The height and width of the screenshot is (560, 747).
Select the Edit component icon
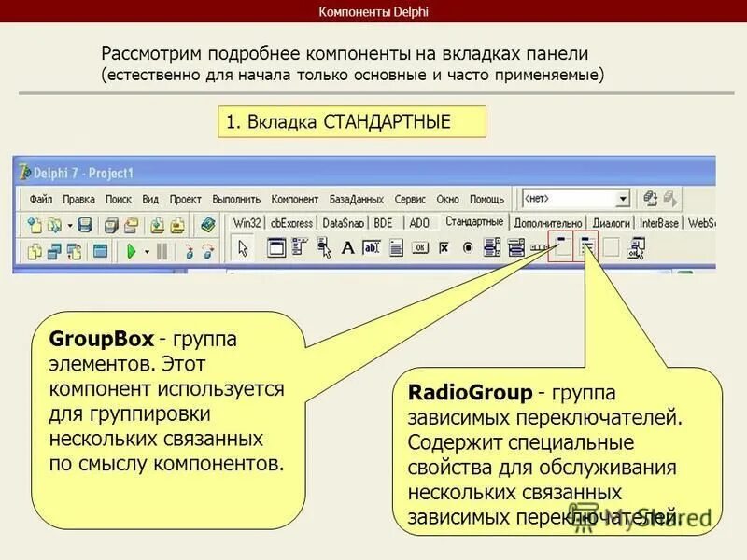pos(370,248)
